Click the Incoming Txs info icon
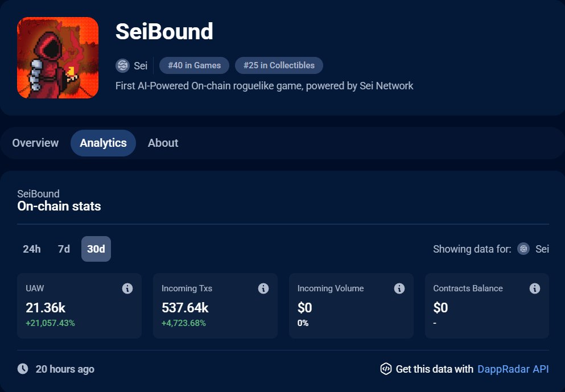565x392 pixels. 263,288
